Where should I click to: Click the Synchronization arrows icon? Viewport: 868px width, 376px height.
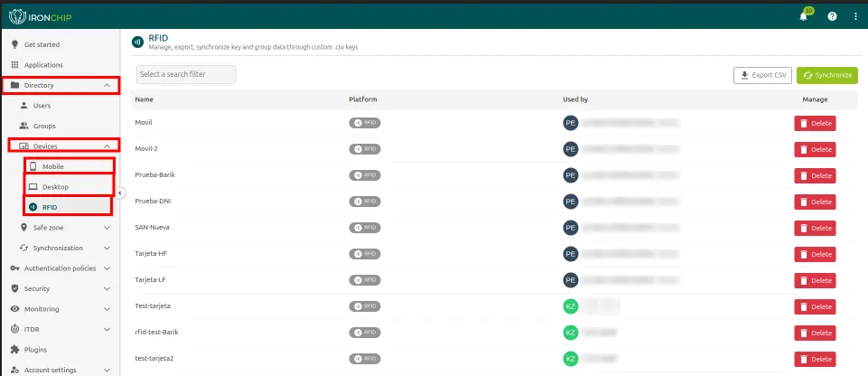point(23,248)
